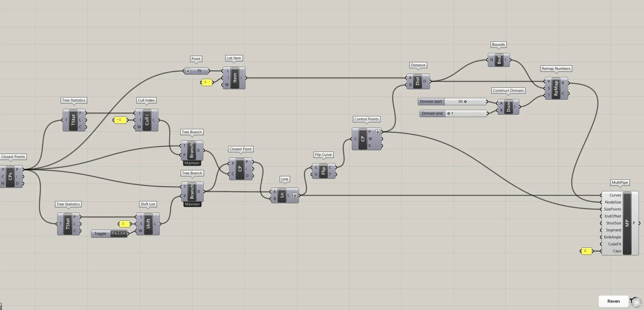Select the Bounds component near the top
Viewport: 644px width, 310px height.
click(x=498, y=60)
